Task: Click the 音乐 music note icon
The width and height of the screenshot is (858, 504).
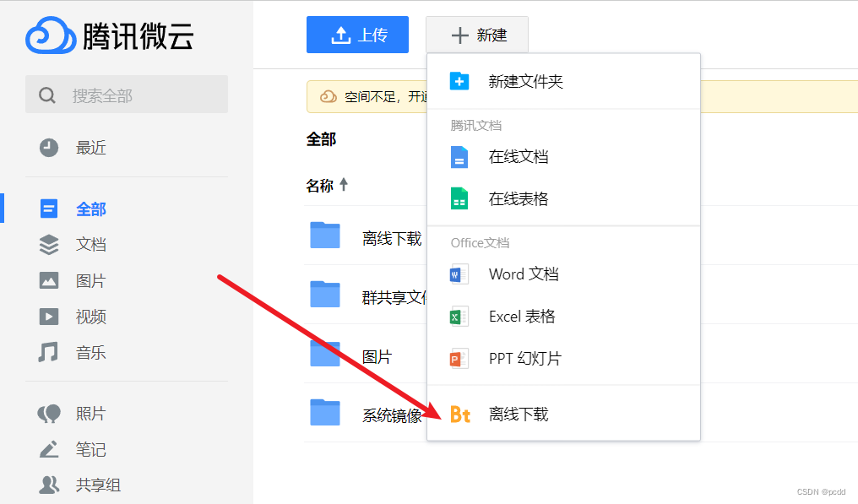Action: pyautogui.click(x=48, y=352)
